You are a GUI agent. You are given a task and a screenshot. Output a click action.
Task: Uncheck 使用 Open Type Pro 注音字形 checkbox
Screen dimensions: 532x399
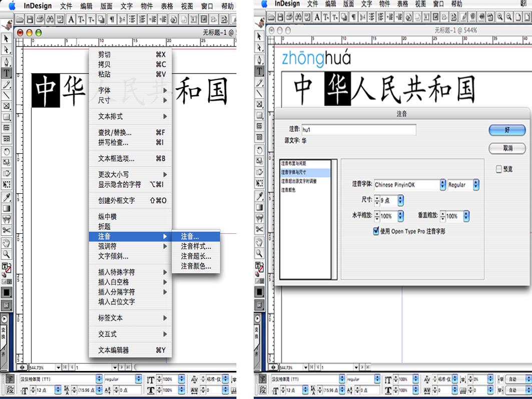pyautogui.click(x=377, y=231)
